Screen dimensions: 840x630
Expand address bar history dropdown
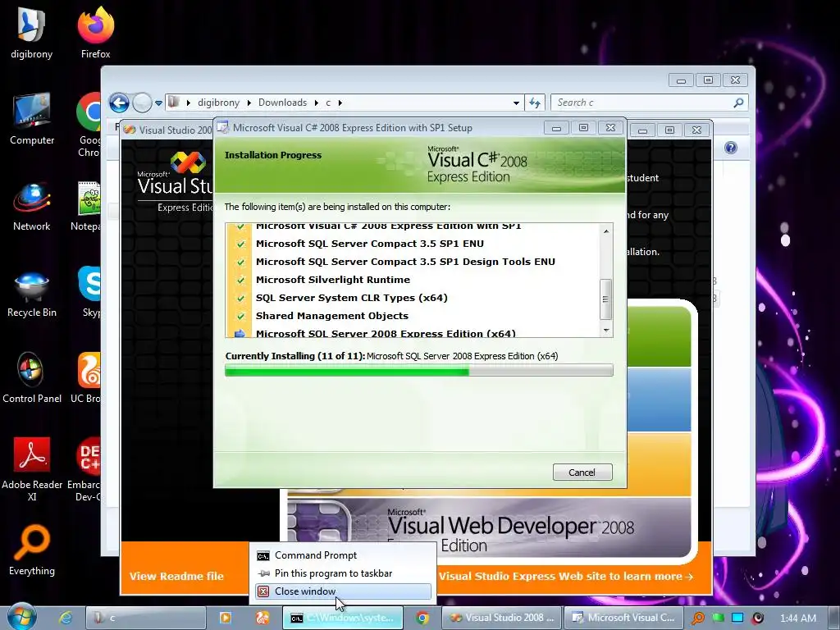click(x=516, y=103)
